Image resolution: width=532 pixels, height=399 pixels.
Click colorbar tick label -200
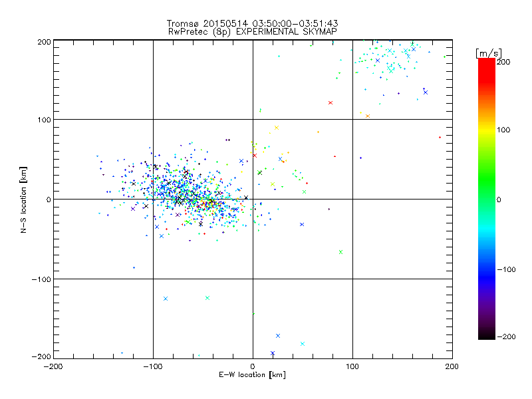click(506, 336)
